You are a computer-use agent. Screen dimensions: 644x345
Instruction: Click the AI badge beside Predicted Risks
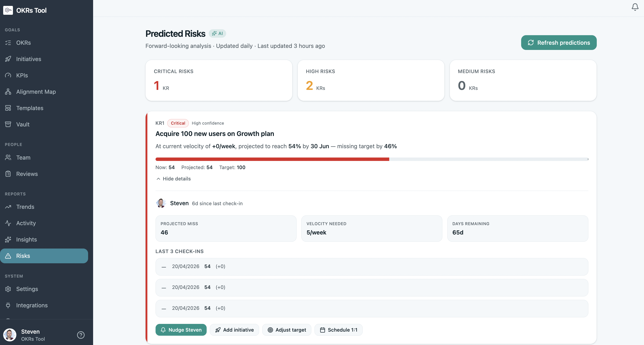[217, 33]
